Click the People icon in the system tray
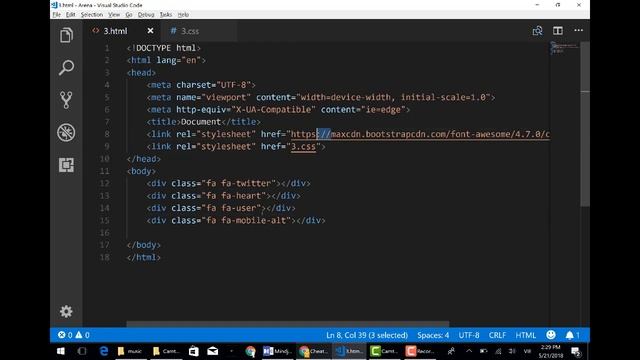 click(x=451, y=351)
